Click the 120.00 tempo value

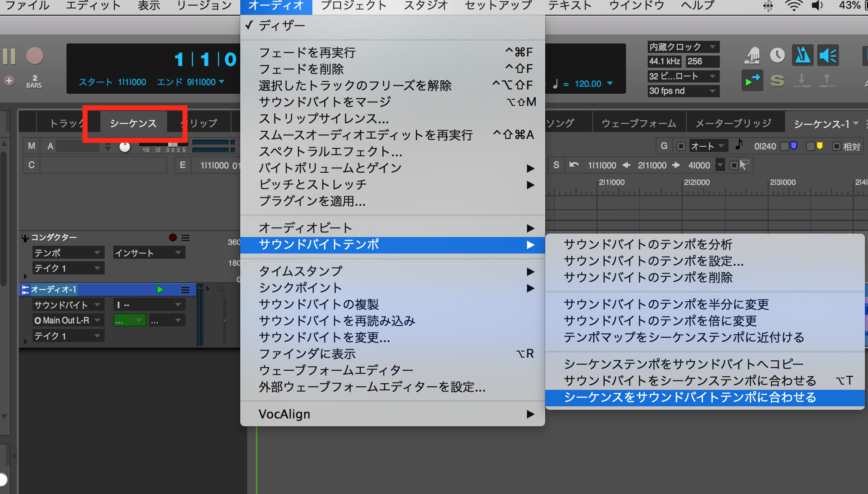(x=588, y=84)
